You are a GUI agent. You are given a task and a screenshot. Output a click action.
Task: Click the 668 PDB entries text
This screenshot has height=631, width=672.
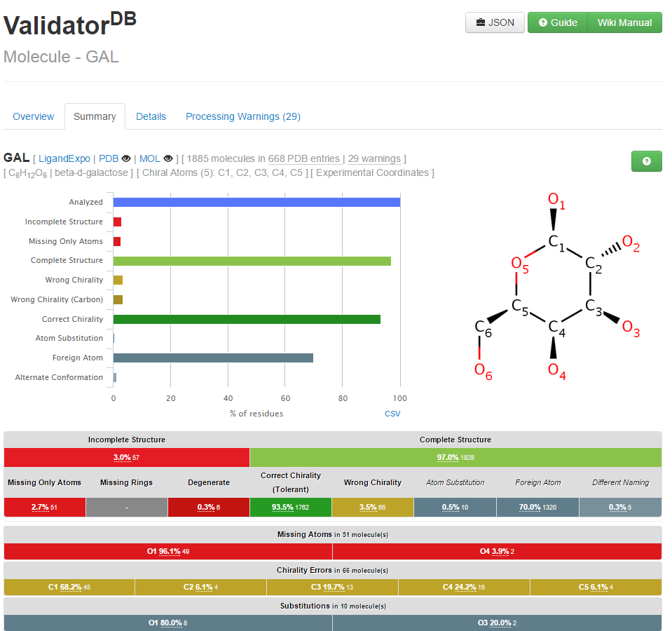tap(304, 158)
